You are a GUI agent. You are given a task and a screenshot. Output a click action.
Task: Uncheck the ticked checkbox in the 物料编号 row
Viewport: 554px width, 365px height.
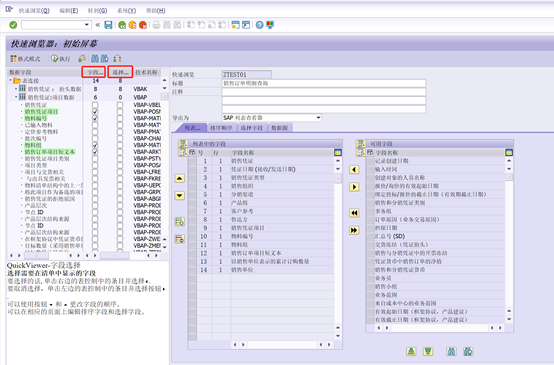tap(95, 118)
